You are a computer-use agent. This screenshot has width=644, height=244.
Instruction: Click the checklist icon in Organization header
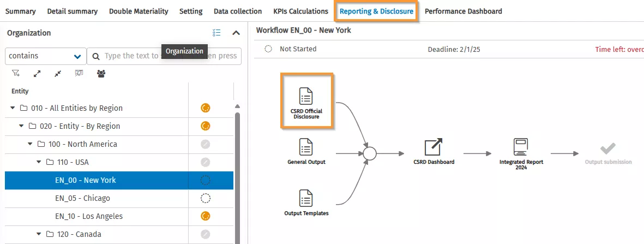216,33
